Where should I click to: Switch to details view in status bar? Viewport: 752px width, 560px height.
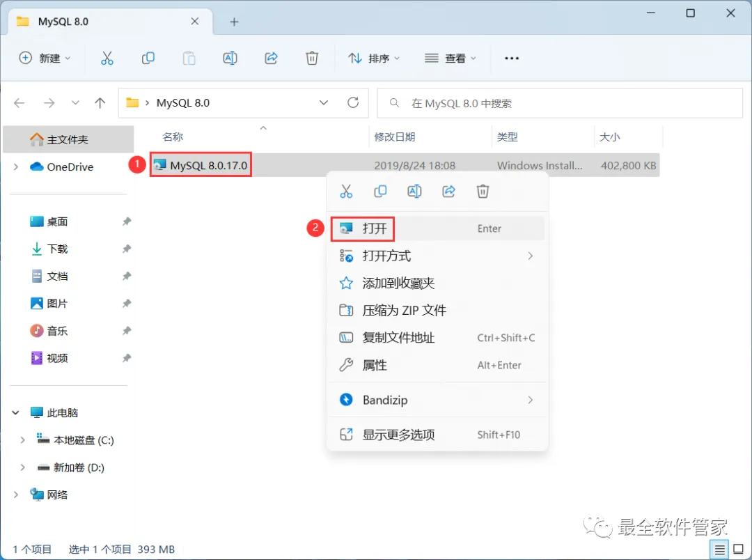pos(719,550)
